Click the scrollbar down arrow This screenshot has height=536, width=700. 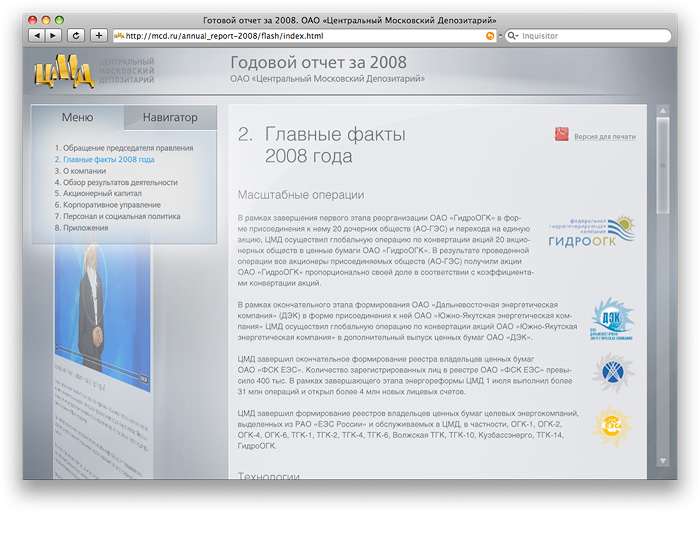(x=663, y=461)
